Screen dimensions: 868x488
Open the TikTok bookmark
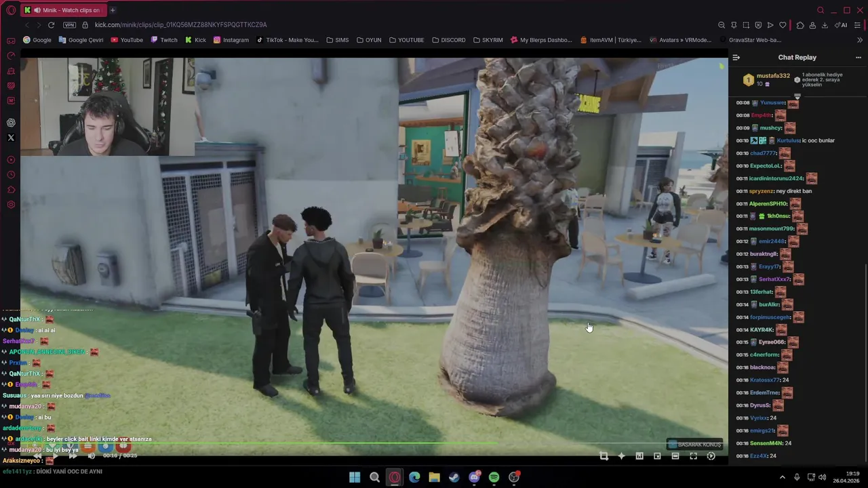(287, 40)
